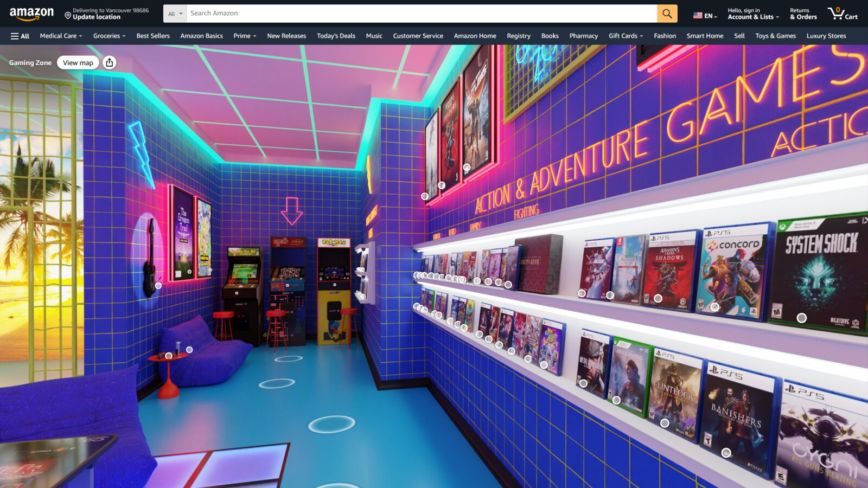Expand the Prime dropdown
868x488 pixels.
pyautogui.click(x=245, y=36)
